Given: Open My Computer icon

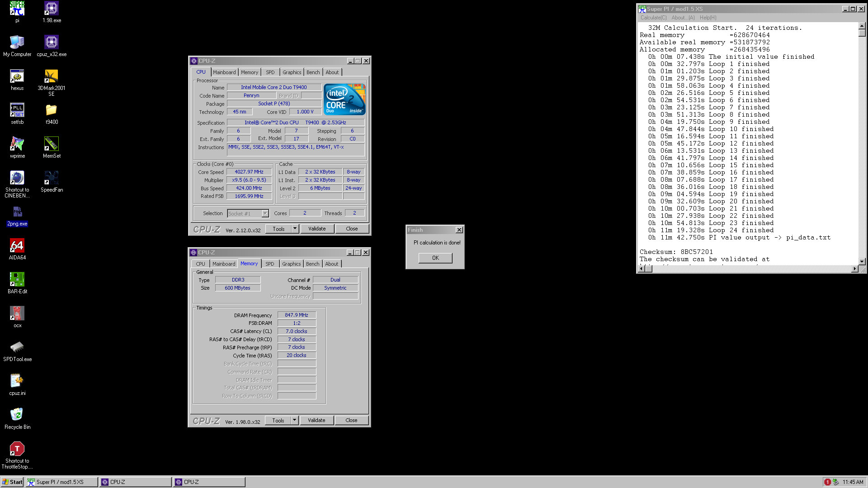Looking at the screenshot, I should (x=17, y=46).
